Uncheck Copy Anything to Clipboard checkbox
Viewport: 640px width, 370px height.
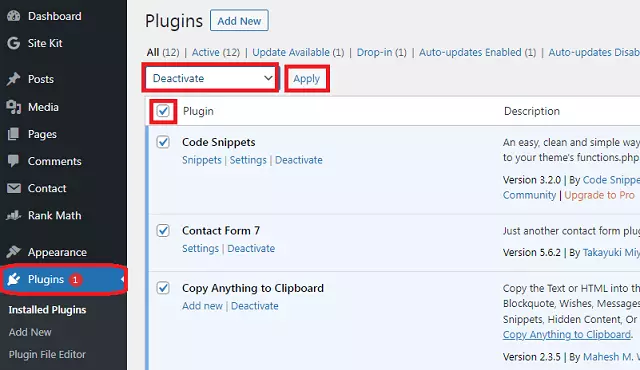163,288
